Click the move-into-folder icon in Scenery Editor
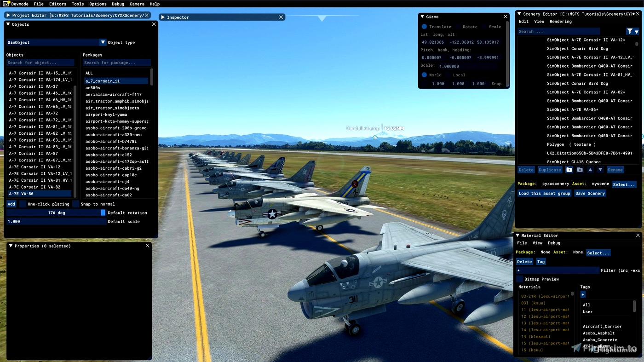The width and height of the screenshot is (644, 362). (580, 170)
